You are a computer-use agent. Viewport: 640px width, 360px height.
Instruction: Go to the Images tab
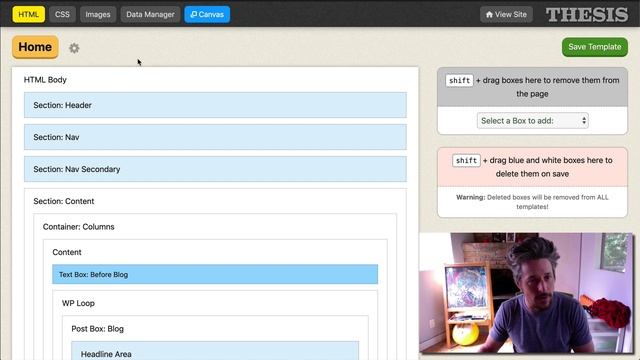pyautogui.click(x=98, y=14)
